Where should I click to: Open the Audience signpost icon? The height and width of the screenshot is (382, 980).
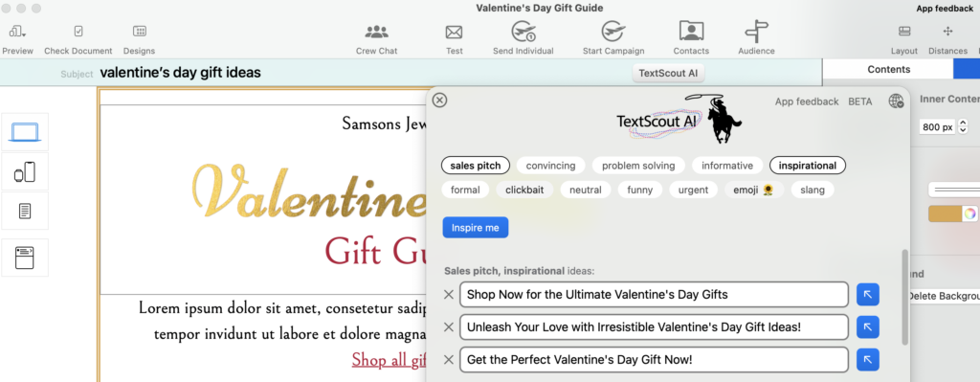(756, 32)
